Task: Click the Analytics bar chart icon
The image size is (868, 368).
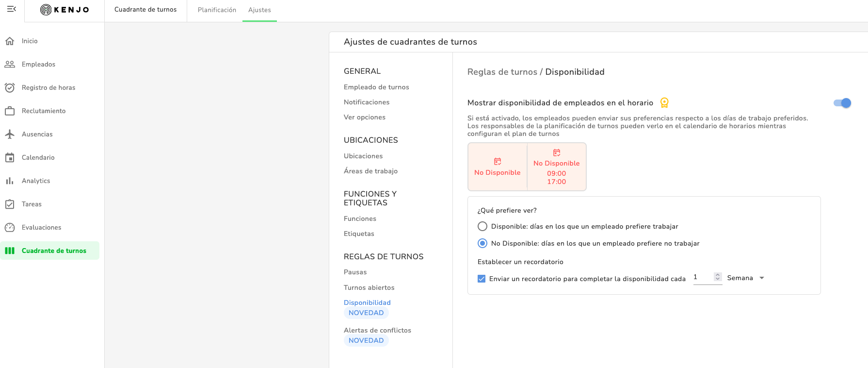Action: coord(10,181)
